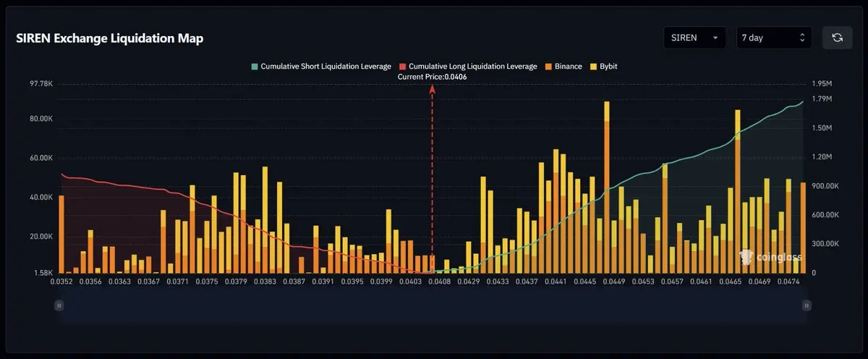Screen dimensions: 868x359
Task: Click the orange Binance legend swatch
Action: [549, 67]
